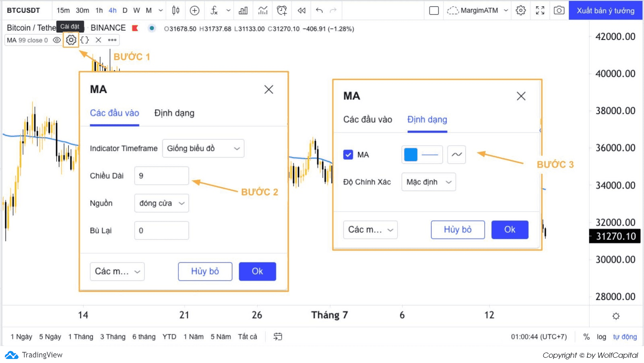Image resolution: width=644 pixels, height=363 pixels.
Task: Open 'Các m...' defaults dropdown in style dialog
Action: [x=370, y=230]
